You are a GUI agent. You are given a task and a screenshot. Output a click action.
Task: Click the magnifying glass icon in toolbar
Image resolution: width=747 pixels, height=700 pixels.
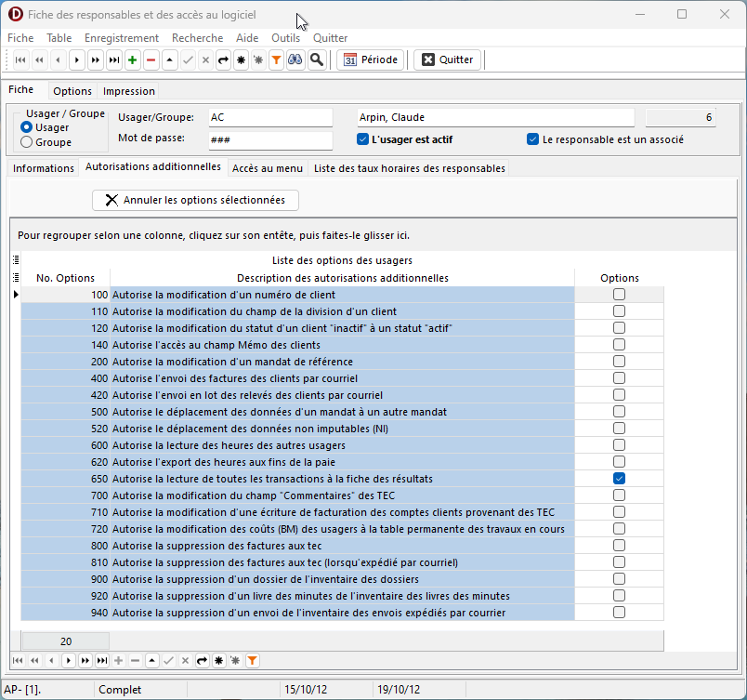[x=317, y=59]
